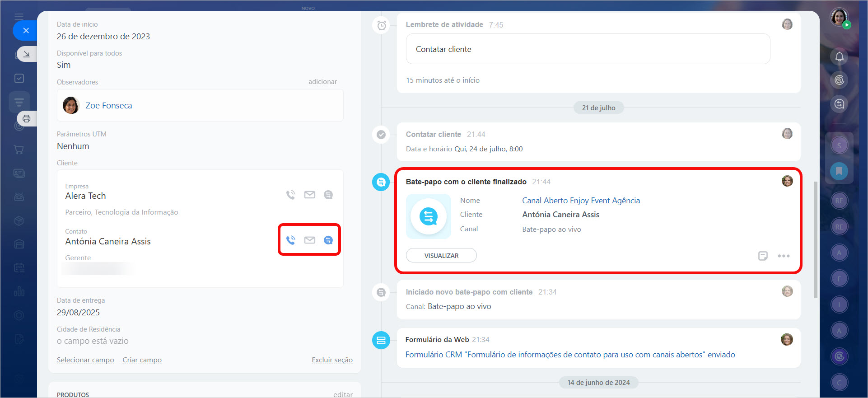This screenshot has width=868, height=398.
Task: Click editar in the PRODUTOS section
Action: coord(343,394)
